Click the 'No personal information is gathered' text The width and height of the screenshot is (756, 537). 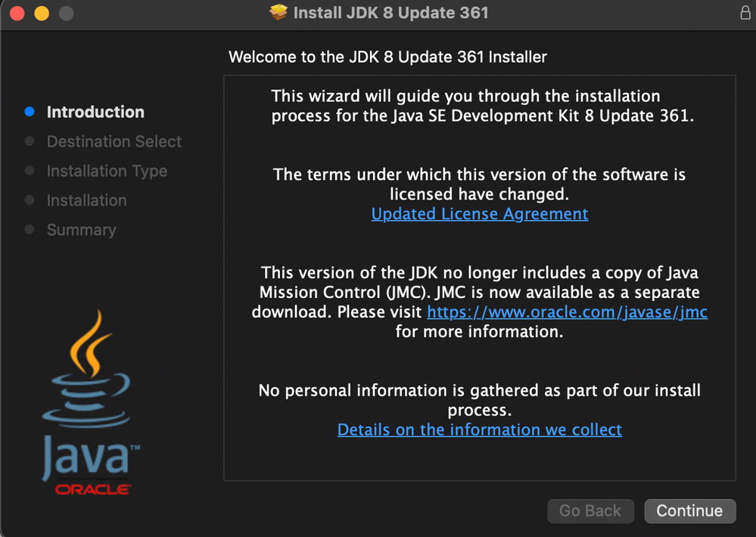479,400
